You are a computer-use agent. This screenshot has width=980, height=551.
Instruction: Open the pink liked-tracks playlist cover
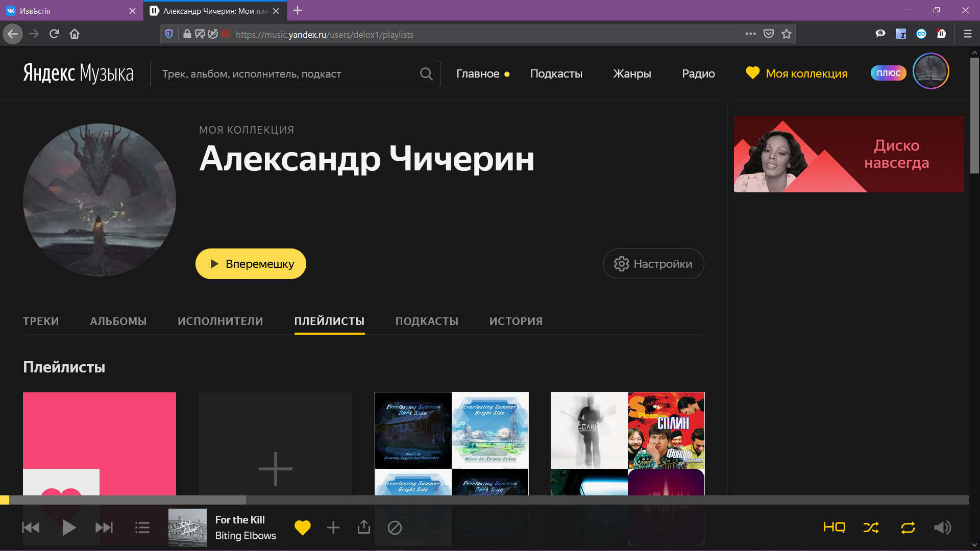[100, 444]
